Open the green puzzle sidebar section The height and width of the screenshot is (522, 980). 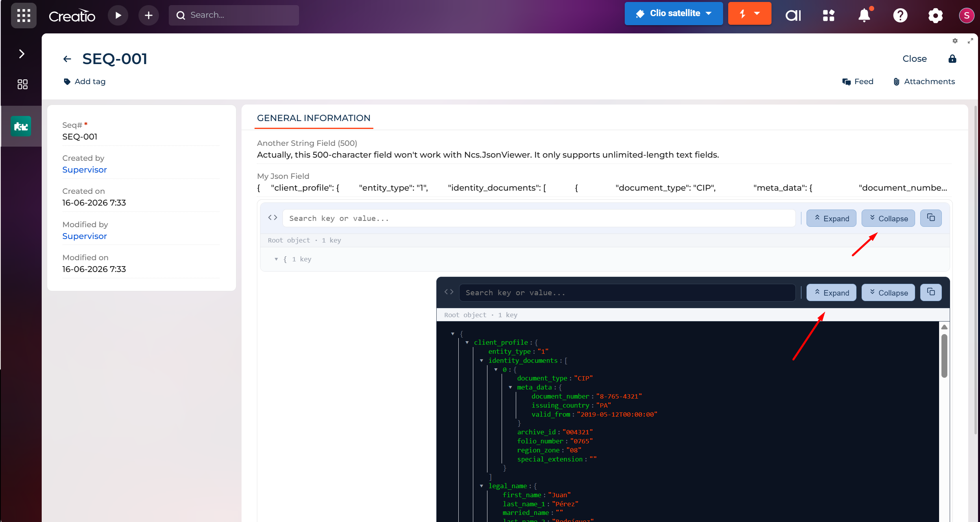point(21,126)
